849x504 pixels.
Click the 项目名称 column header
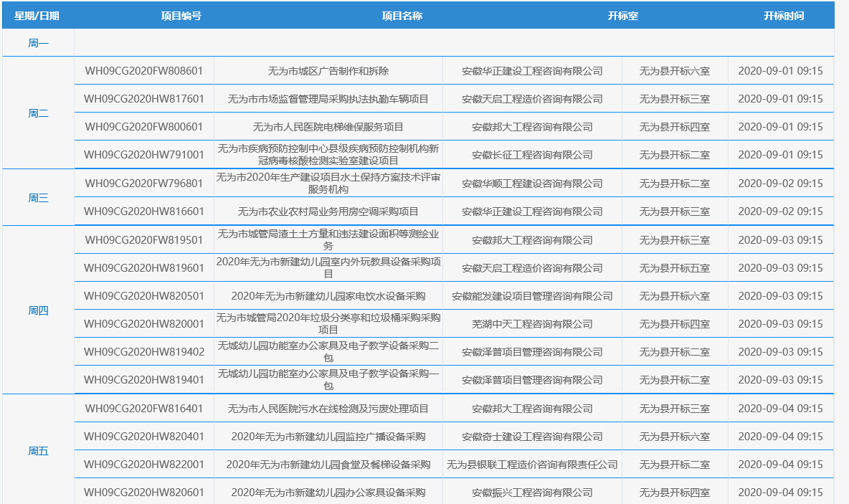pyautogui.click(x=402, y=16)
